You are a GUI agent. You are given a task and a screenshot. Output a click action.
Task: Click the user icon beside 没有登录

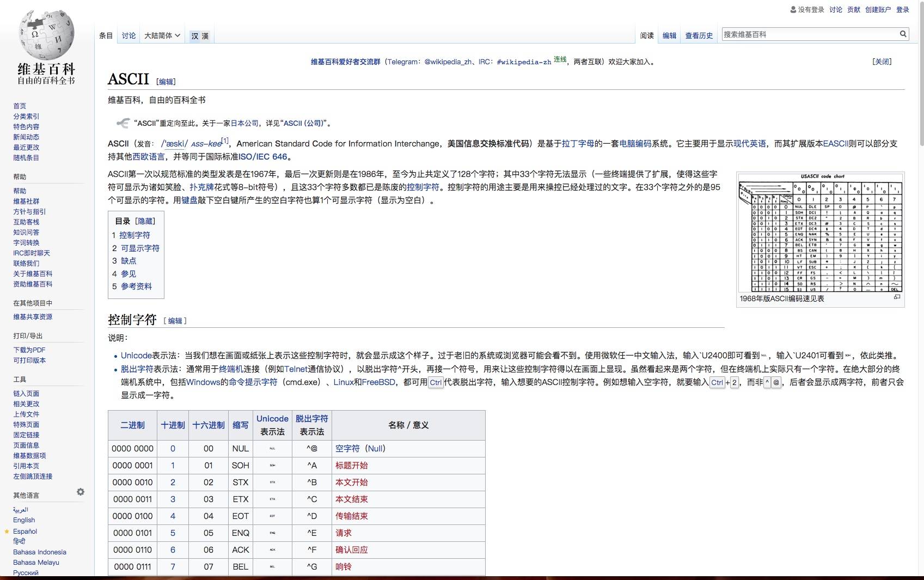point(793,10)
